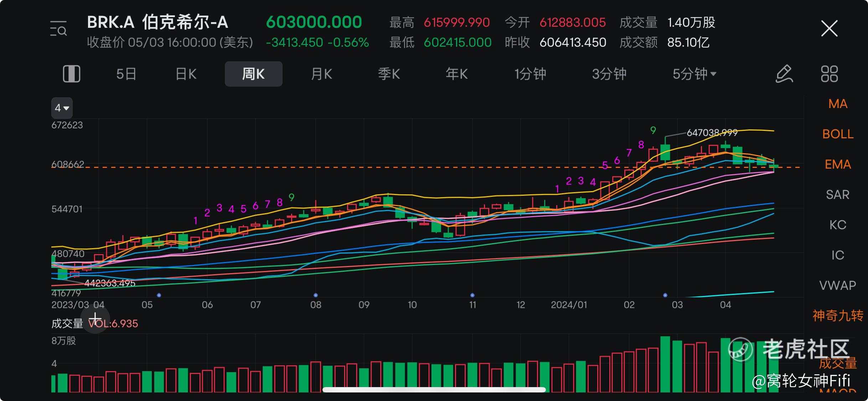Tap the blue event dot near 08

point(316,295)
